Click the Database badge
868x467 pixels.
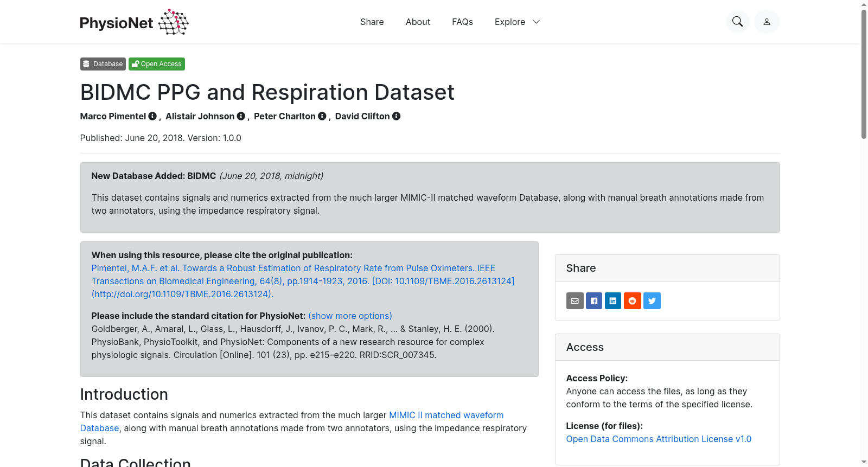[x=103, y=64]
